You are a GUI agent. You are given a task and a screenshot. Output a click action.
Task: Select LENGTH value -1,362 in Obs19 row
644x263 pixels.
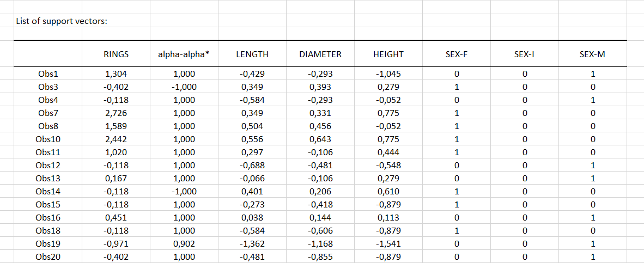pos(252,244)
